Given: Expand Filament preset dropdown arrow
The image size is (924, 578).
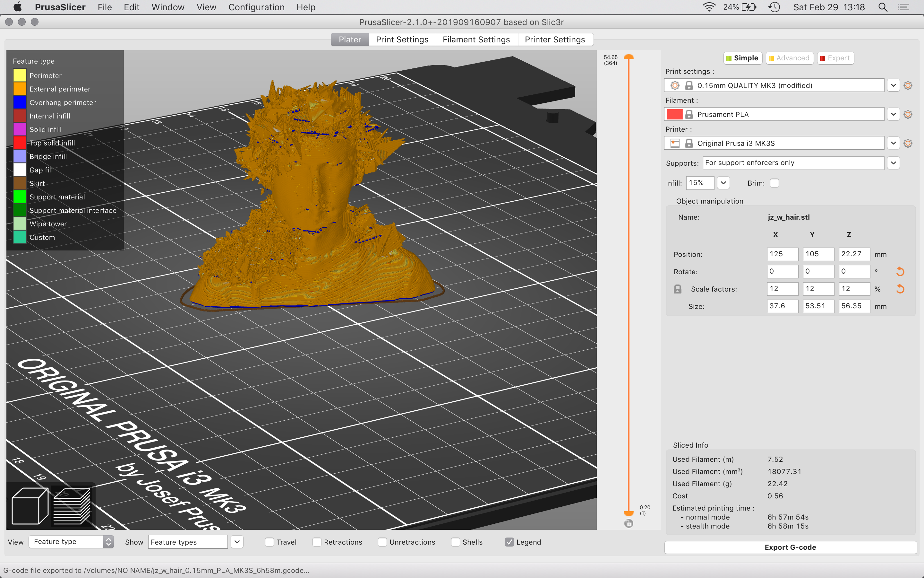Looking at the screenshot, I should (x=893, y=114).
